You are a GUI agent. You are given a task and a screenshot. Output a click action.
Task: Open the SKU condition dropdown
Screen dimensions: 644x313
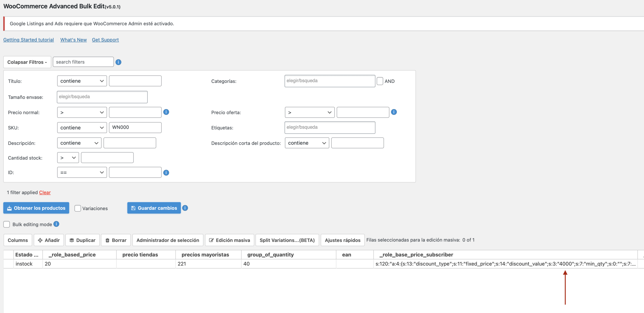tap(82, 128)
